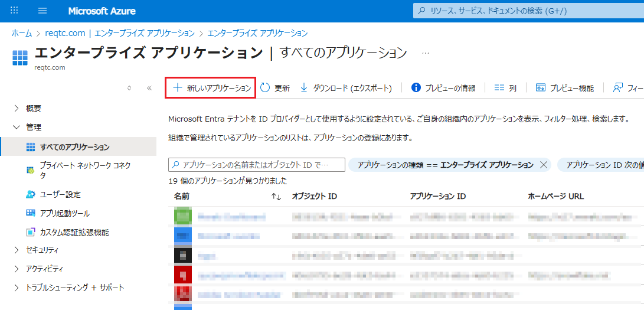644x310 pixels.
Task: Open reqtc.com エンタープライズ アプリケーション breadcrumb
Action: [119, 33]
